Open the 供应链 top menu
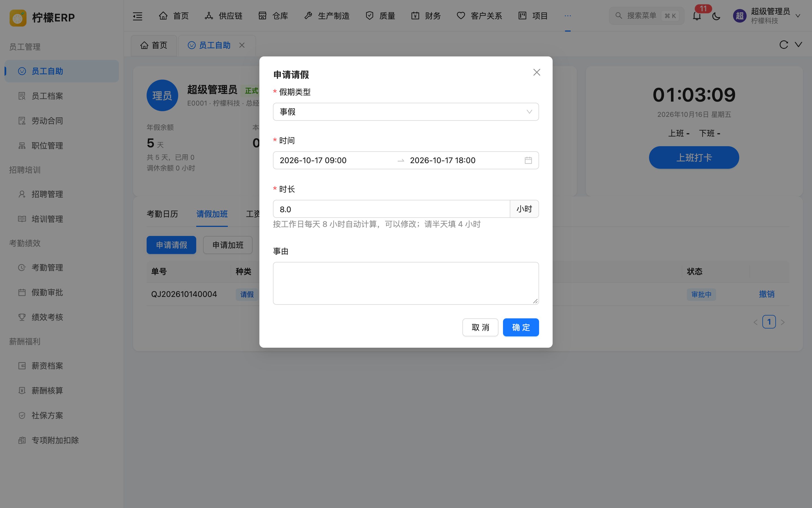Viewport: 812px width, 508px height. coord(224,16)
